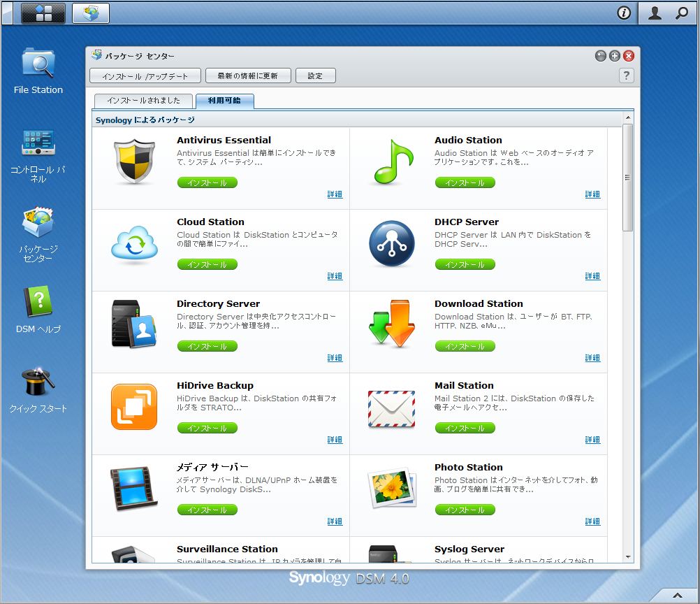
Task: Install Download Station package
Action: (465, 346)
